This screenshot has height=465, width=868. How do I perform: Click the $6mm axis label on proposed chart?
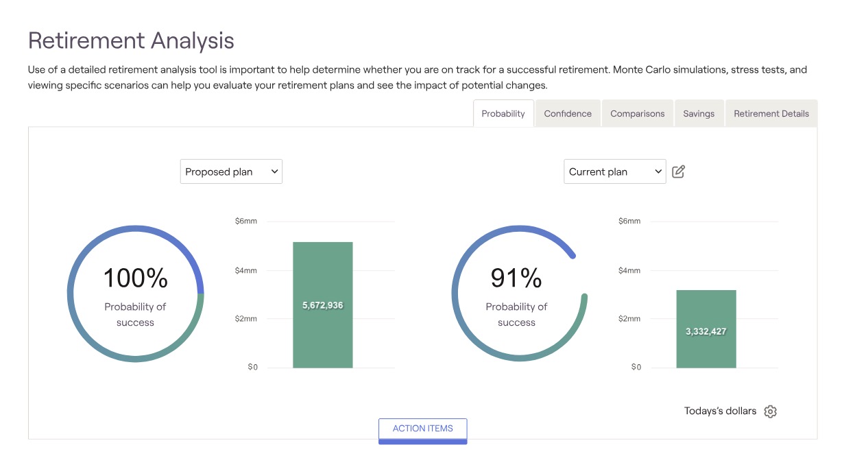[x=245, y=221]
